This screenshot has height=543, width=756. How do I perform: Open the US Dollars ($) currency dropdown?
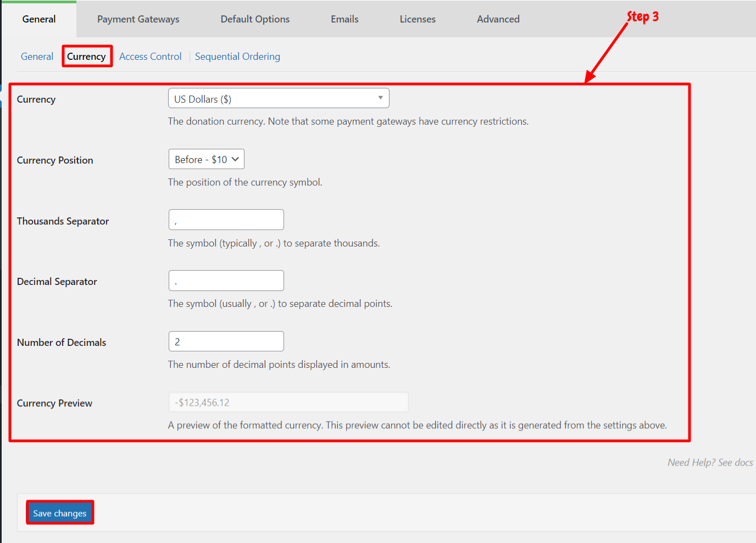coord(279,98)
